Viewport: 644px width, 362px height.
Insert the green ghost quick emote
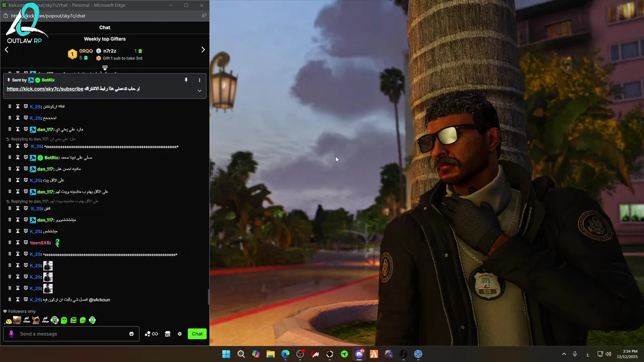click(x=64, y=320)
